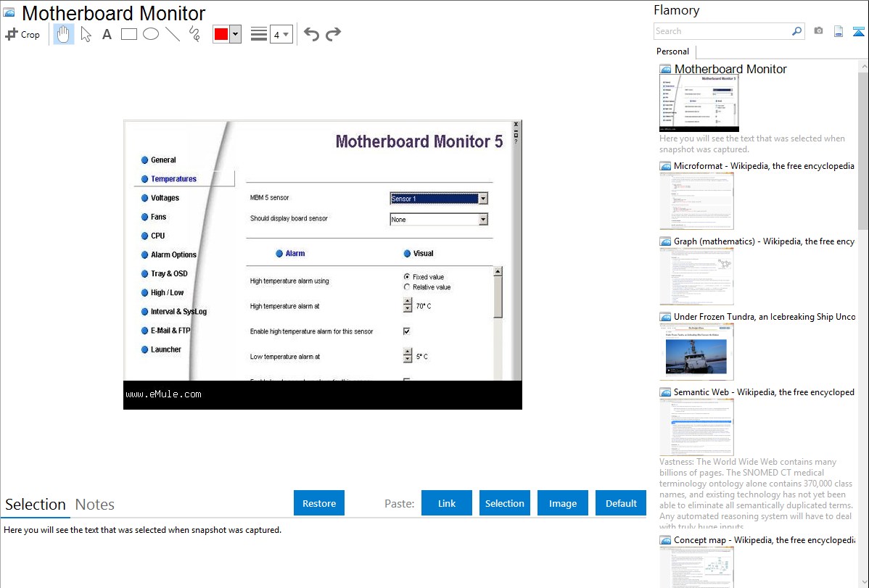Screen dimensions: 869x588
Task: Click the snapshot icon beside Graph (mathematics) title
Action: click(x=665, y=241)
